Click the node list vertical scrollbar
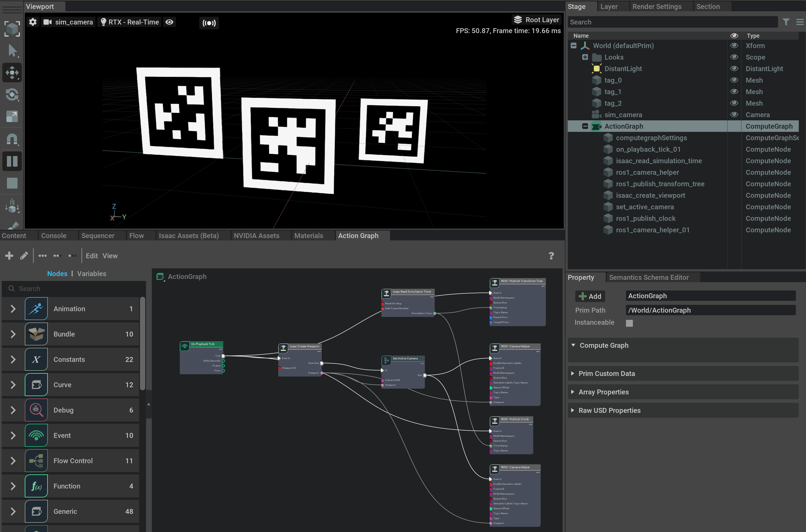806x532 pixels. tap(143, 343)
